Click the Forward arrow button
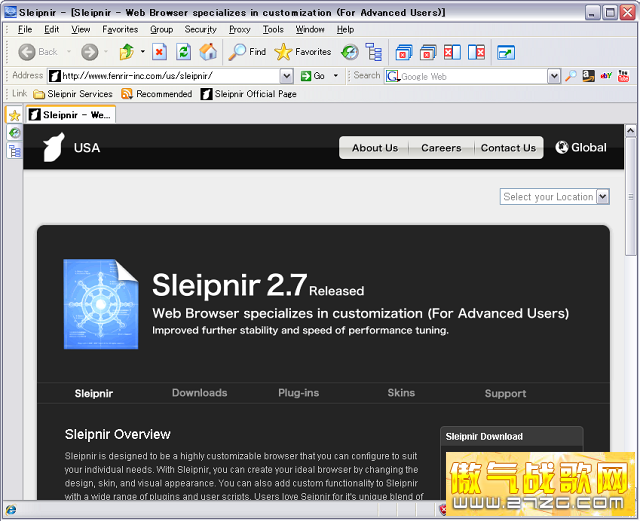Screen dimensions: 640x521 pyautogui.click(x=89, y=52)
